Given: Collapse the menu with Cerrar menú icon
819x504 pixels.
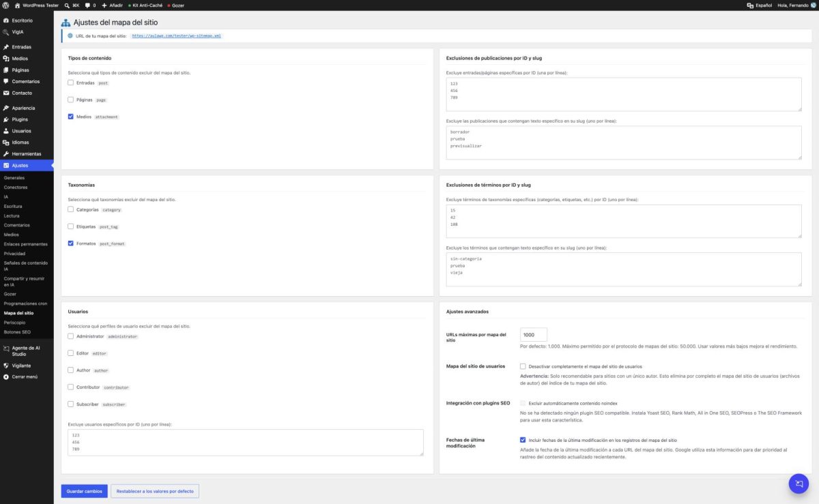Looking at the screenshot, I should tap(6, 376).
